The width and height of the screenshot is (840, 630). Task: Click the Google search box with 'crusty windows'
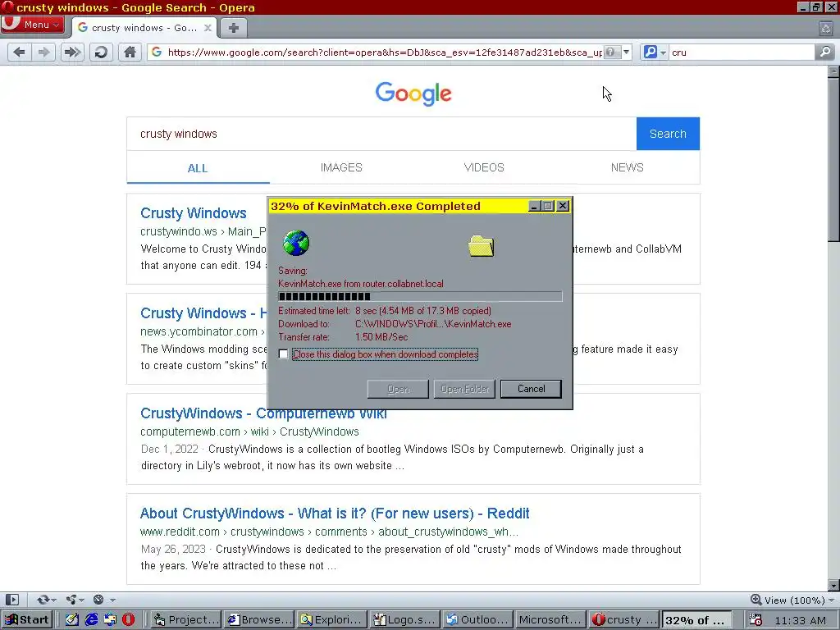tap(381, 134)
